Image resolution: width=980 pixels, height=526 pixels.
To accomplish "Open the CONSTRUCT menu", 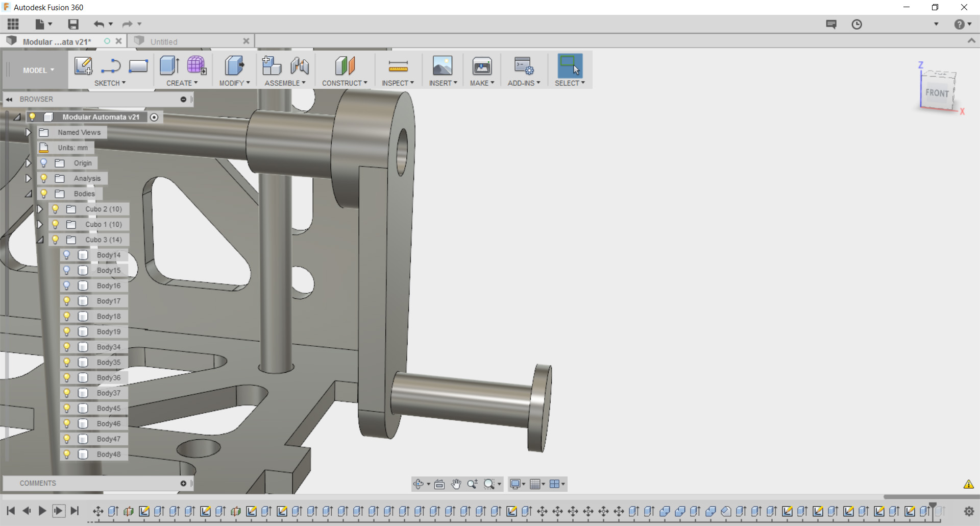I will coord(345,83).
